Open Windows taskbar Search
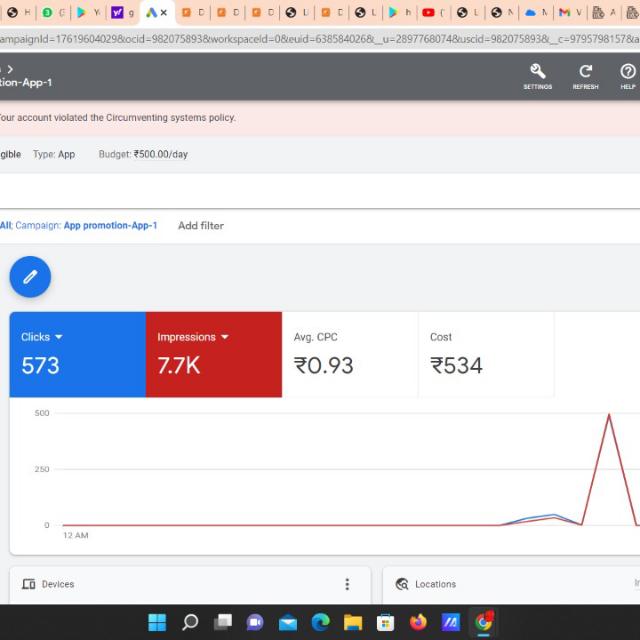The width and height of the screenshot is (640, 640). click(190, 622)
